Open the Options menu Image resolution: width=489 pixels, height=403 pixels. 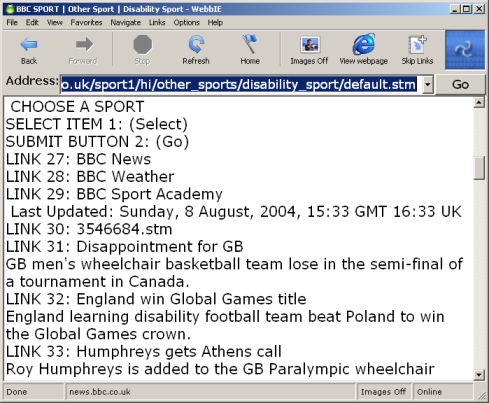click(x=186, y=23)
